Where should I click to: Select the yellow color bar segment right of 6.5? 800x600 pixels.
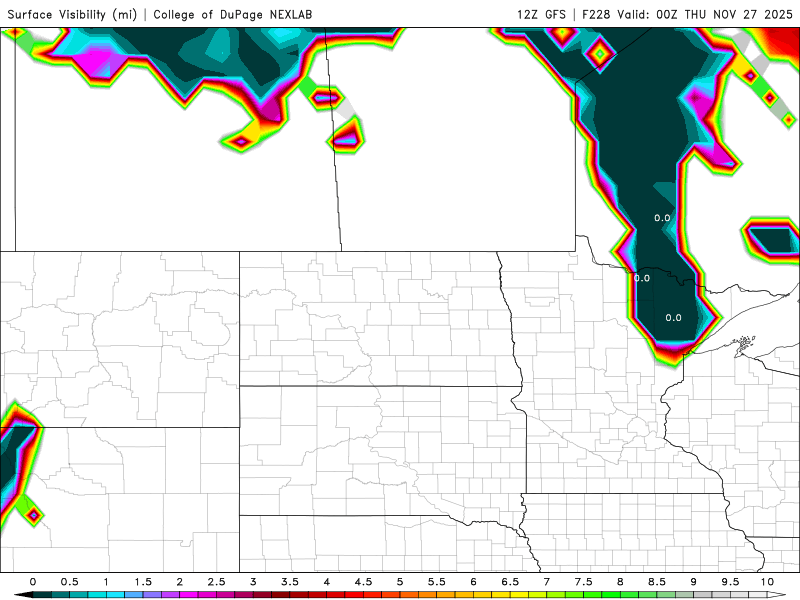tap(519, 595)
